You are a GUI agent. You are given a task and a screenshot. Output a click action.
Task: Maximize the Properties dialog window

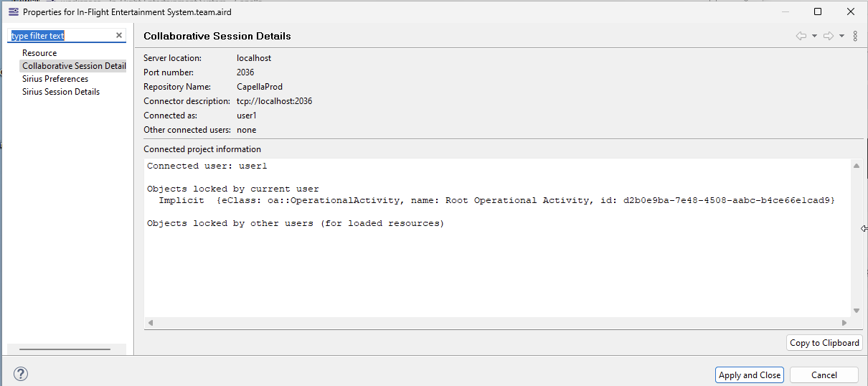pyautogui.click(x=818, y=11)
